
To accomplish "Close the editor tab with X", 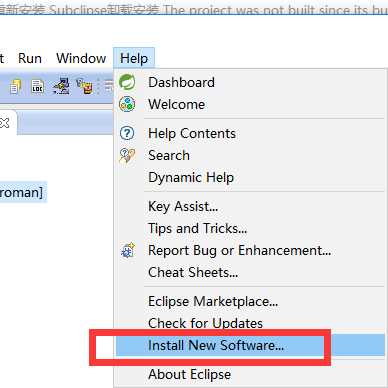I will click(4, 123).
